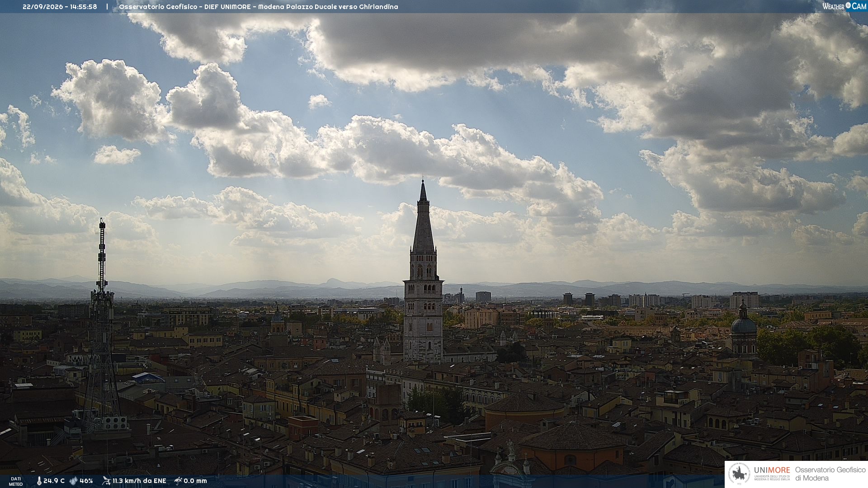Click the humidity water drops icon
868x488 pixels.
pyautogui.click(x=73, y=481)
